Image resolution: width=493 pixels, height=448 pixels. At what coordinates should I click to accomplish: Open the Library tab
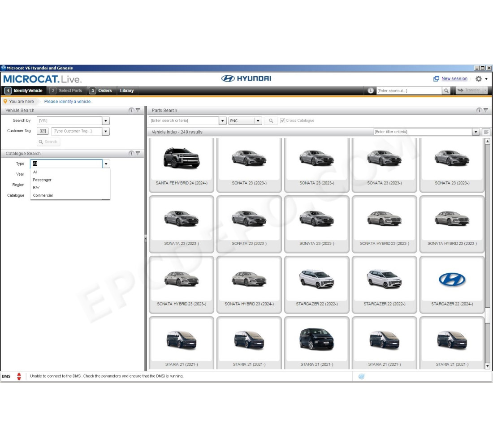pos(127,90)
